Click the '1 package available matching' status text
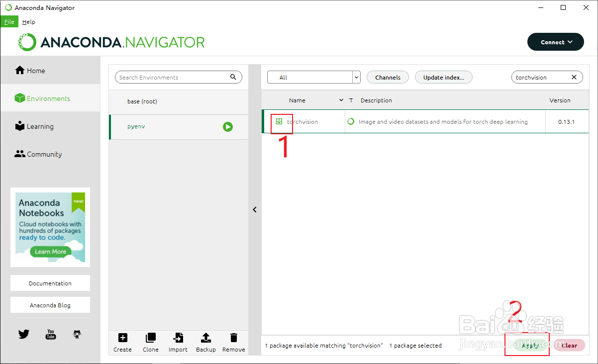The height and width of the screenshot is (364, 598). [x=323, y=346]
